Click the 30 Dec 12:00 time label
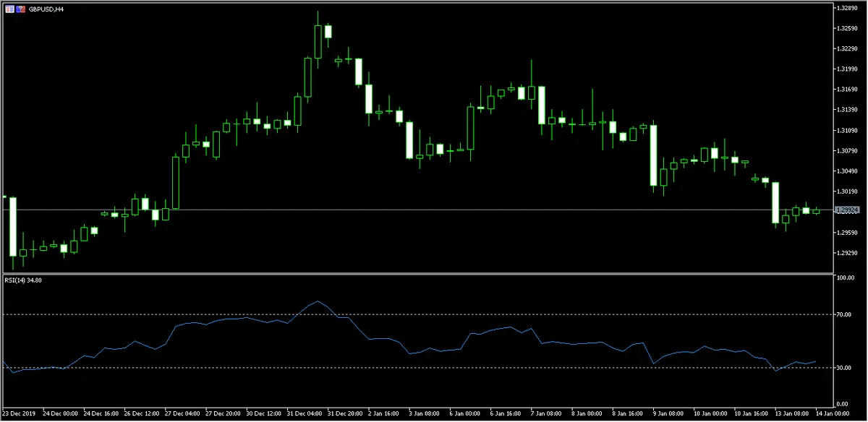The width and height of the screenshot is (868, 422). coord(265,415)
